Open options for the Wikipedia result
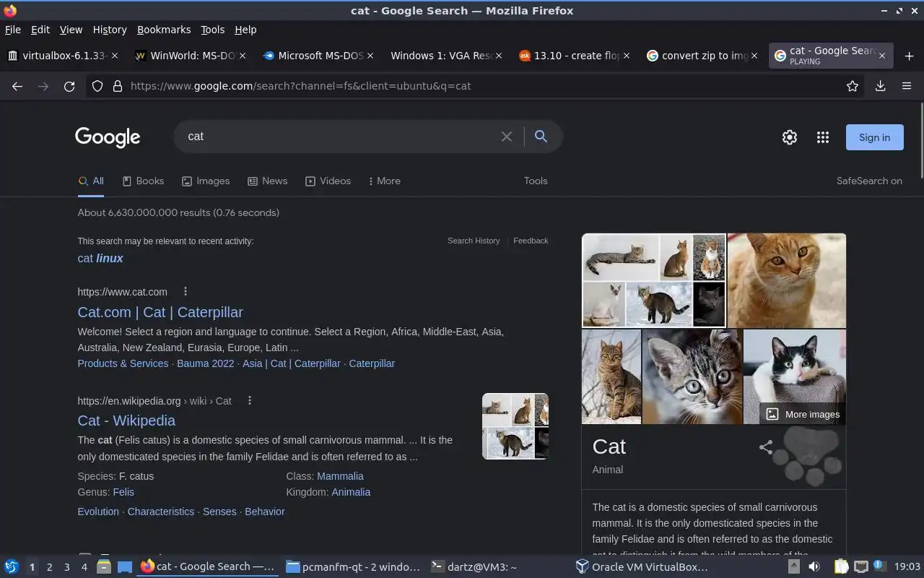This screenshot has height=578, width=924. coord(250,400)
